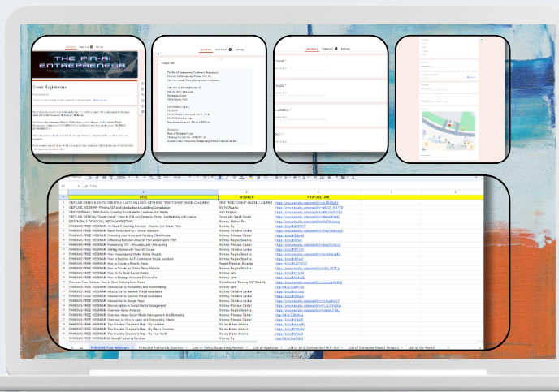Open link for How To Do Bank Reconciliation row
The image size is (559, 392).
coord(289,273)
